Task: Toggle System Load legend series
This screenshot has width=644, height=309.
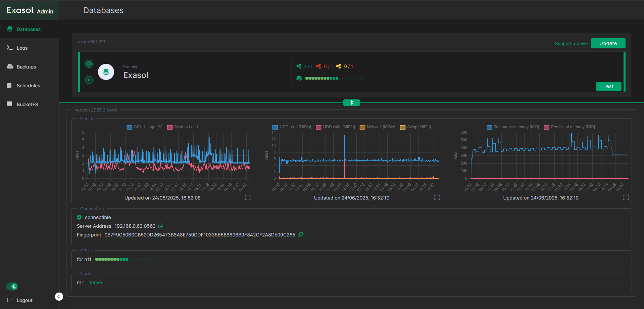Action: [x=183, y=127]
